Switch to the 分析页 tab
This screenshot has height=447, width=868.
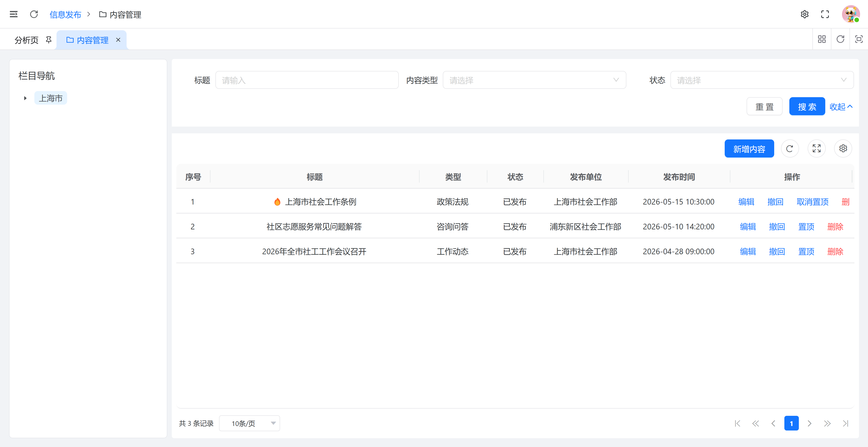(x=27, y=40)
